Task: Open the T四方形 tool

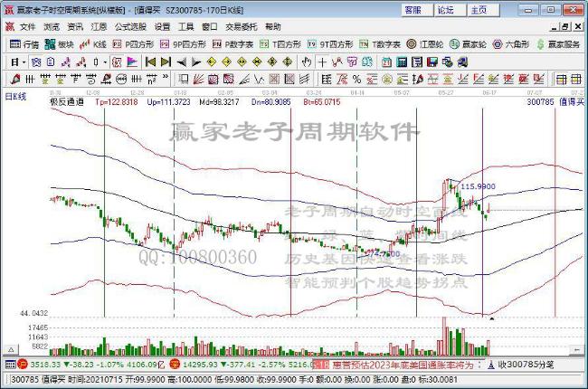Action: (280, 44)
